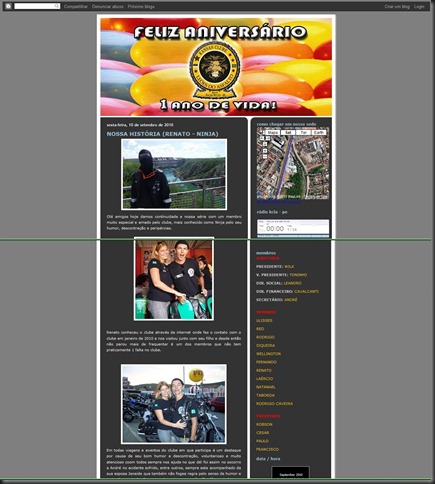Click the date text sexta-feira, 10 de setembro de 2010

(x=140, y=125)
